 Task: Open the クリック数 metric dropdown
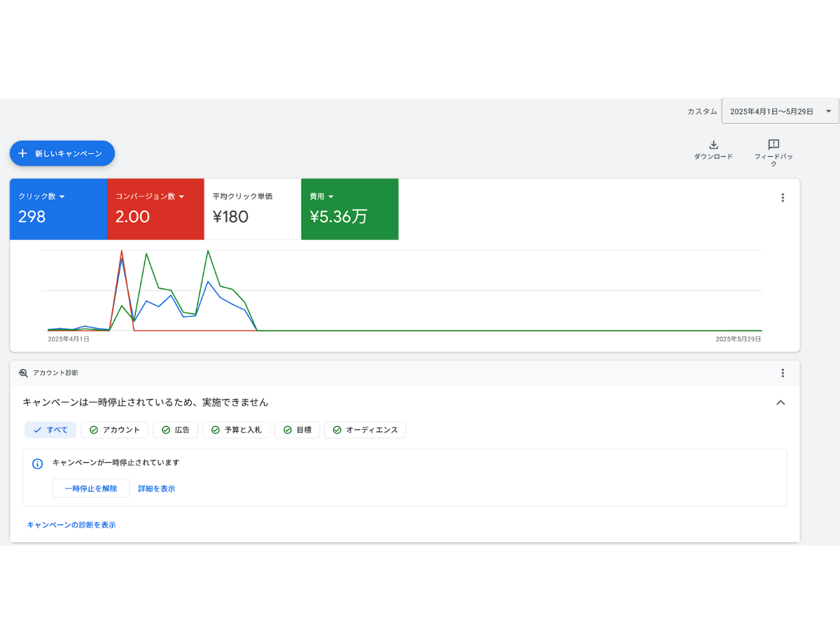click(62, 197)
